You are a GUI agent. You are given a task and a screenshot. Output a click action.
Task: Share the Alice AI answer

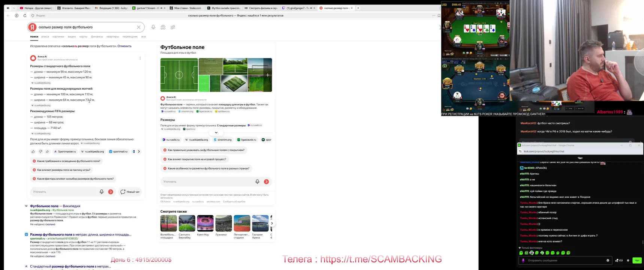[x=47, y=151]
